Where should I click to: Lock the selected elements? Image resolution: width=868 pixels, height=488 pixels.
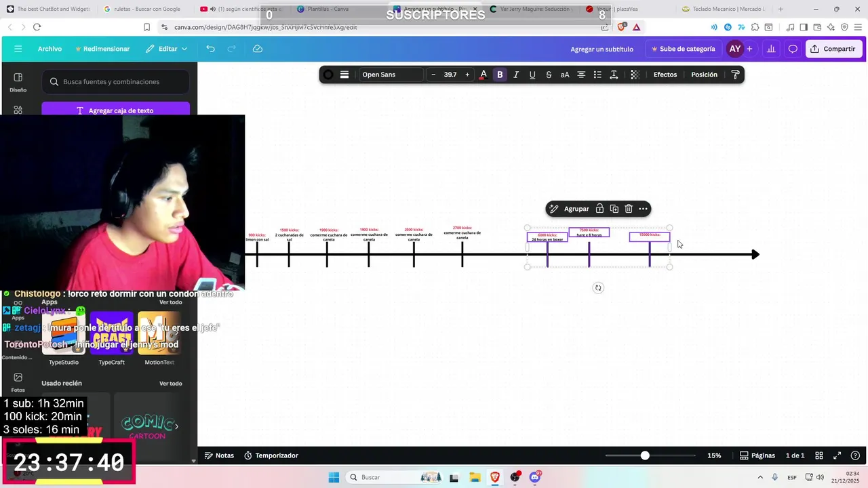point(599,209)
